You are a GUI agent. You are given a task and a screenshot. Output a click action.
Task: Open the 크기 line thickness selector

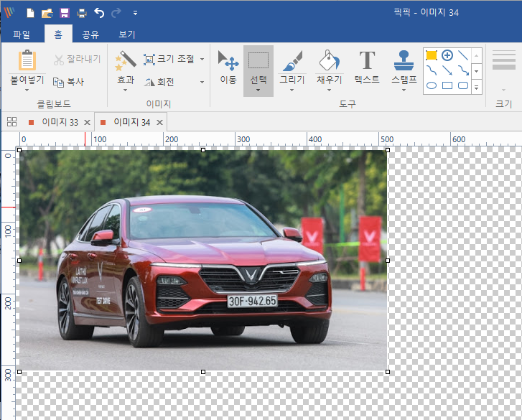[x=503, y=70]
